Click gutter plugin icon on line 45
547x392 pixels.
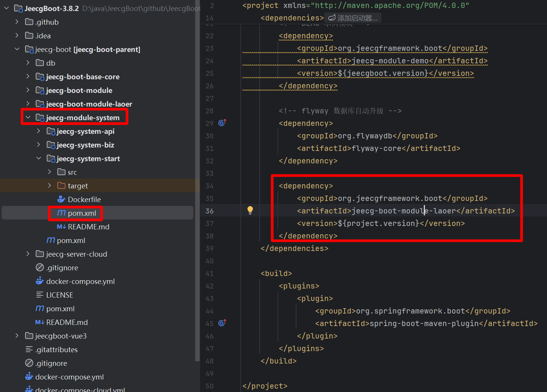click(222, 323)
